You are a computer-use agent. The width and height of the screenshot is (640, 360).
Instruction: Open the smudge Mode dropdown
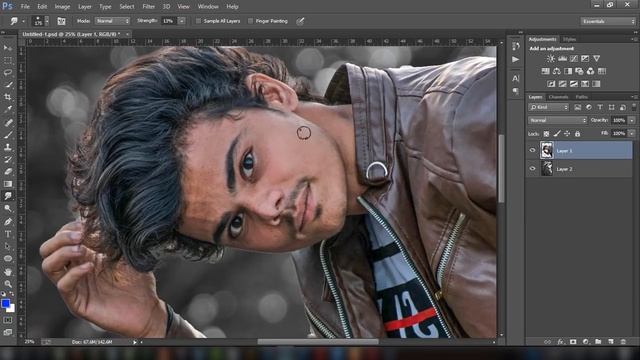tap(112, 21)
